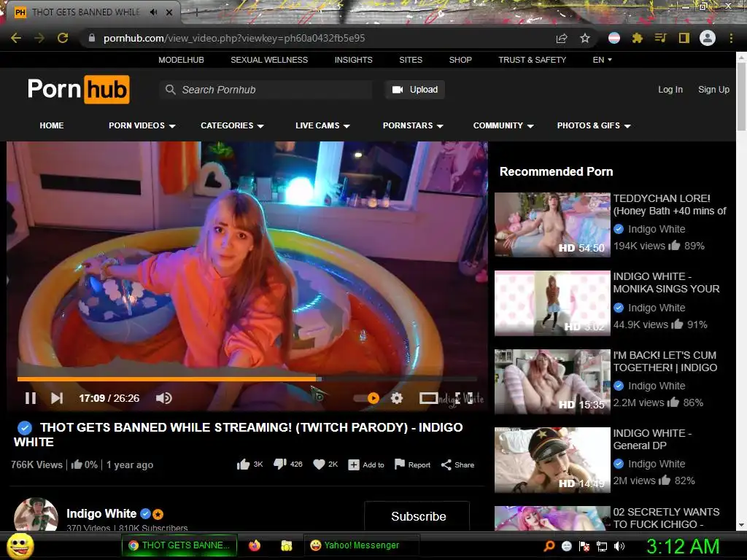747x560 pixels.
Task: Open the HOME navigation item
Action: pos(52,125)
